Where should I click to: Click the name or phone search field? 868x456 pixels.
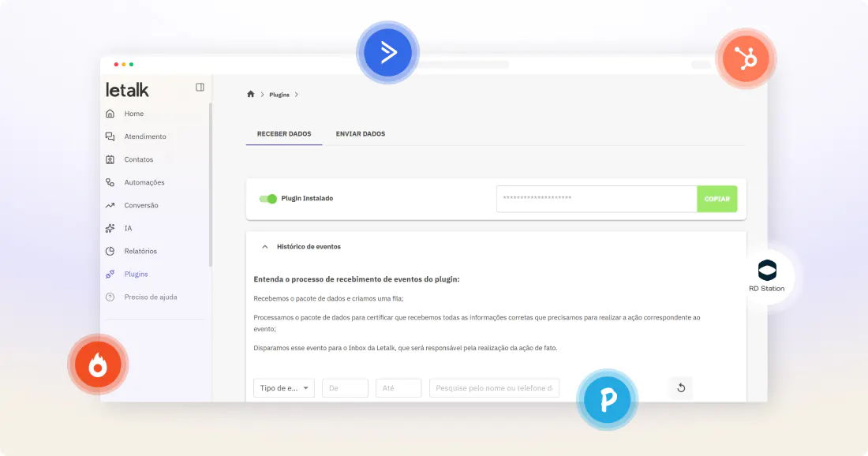(494, 388)
